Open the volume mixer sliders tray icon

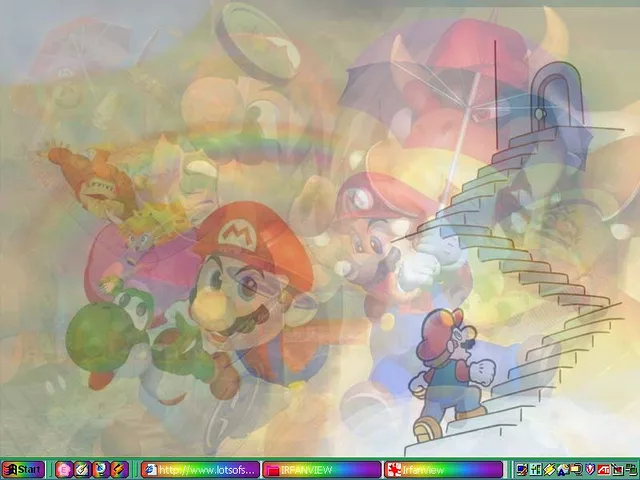pyautogui.click(x=536, y=470)
